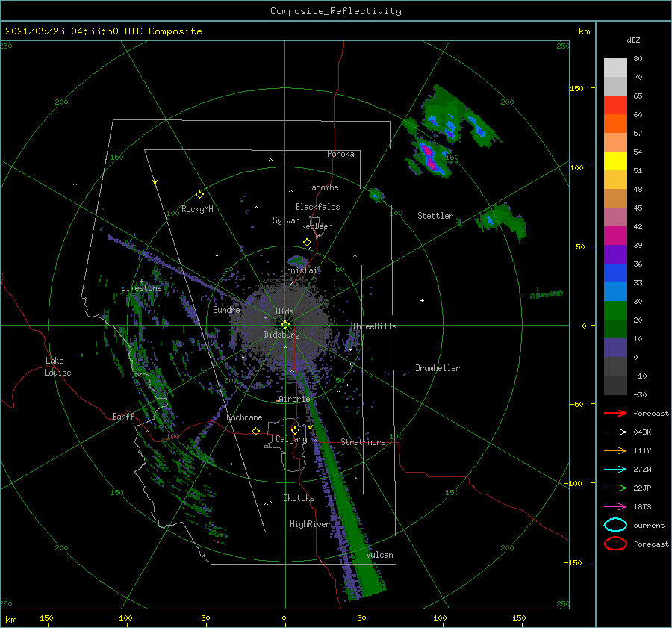This screenshot has width=672, height=628.
Task: Click the Didsbury town label
Action: 281,335
